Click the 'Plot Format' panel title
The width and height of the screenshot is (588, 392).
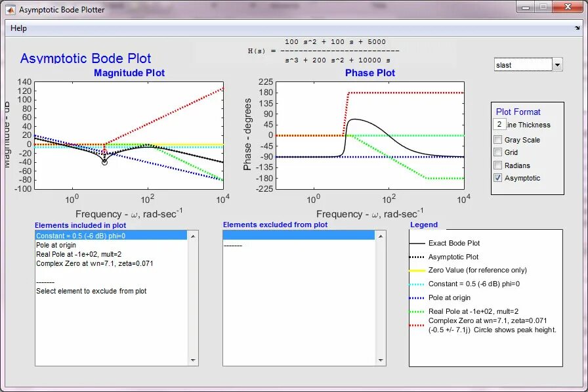click(518, 112)
